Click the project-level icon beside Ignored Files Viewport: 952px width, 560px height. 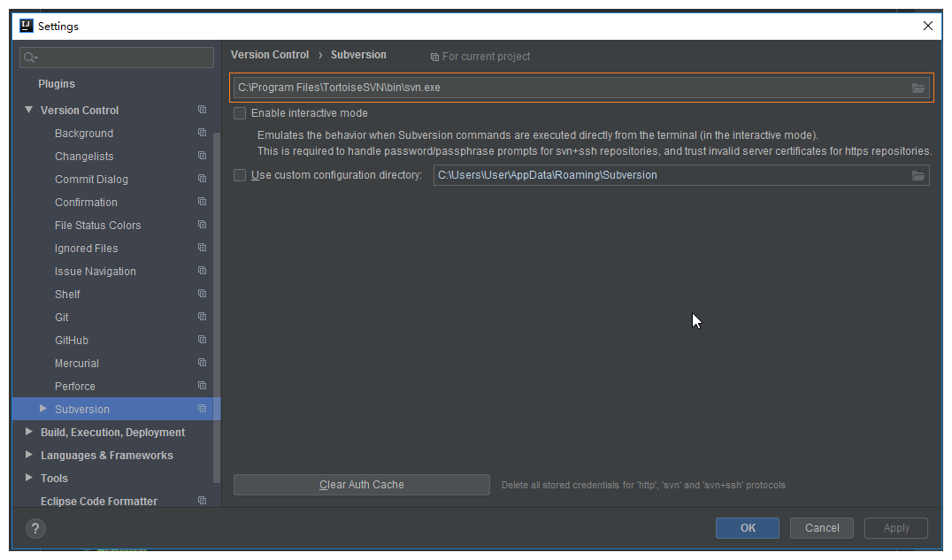pyautogui.click(x=203, y=248)
